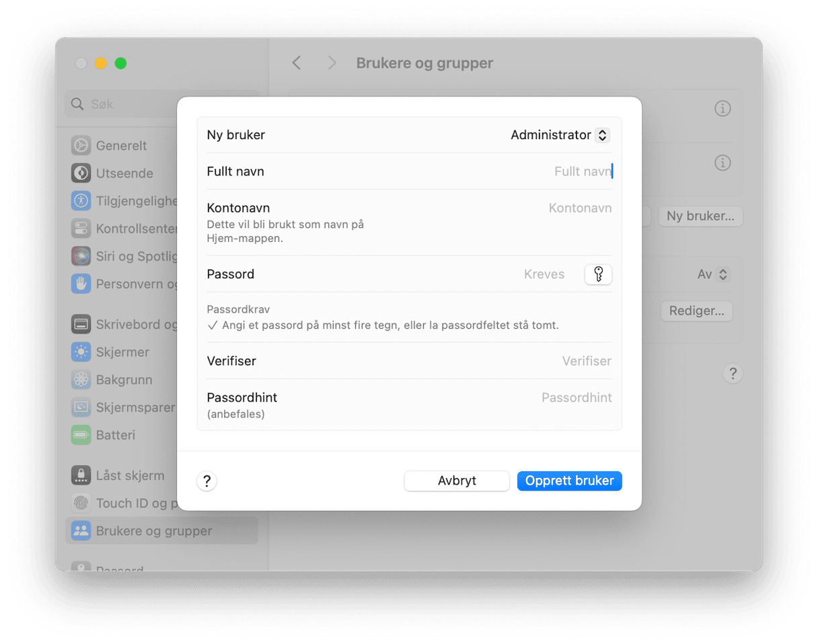Expand the Av popup selector
818x644 pixels.
point(712,274)
